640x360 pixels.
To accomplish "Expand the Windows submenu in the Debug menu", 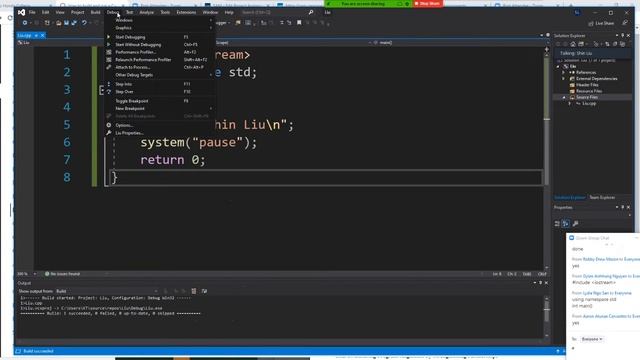I will 160,20.
